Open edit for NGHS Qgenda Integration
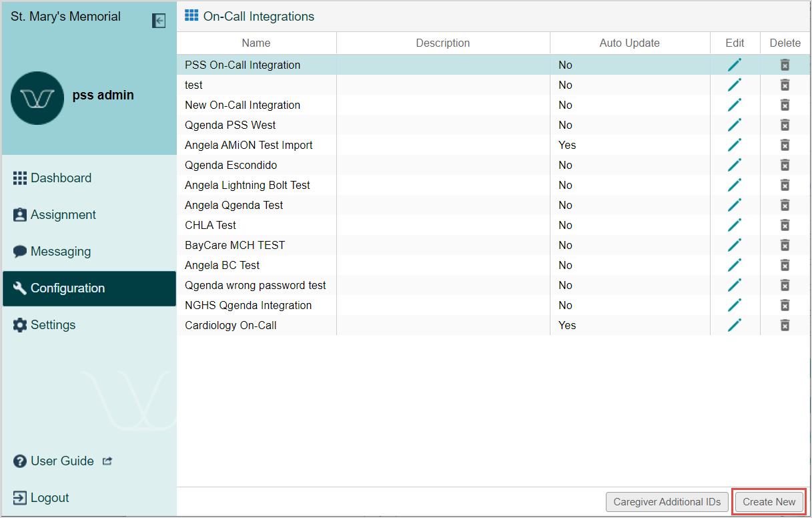Screen dimensions: 812x518 click(x=735, y=305)
